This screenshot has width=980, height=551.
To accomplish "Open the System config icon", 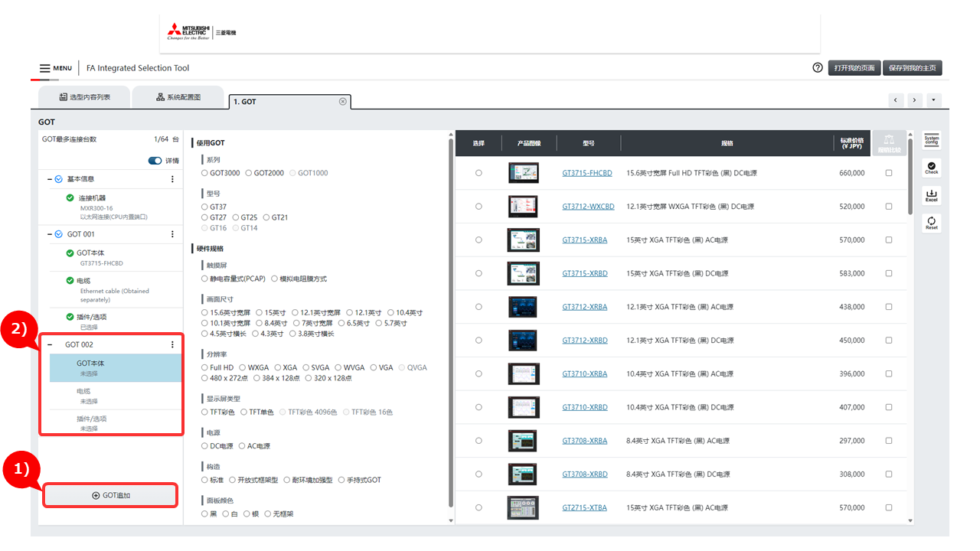I will coord(931,139).
